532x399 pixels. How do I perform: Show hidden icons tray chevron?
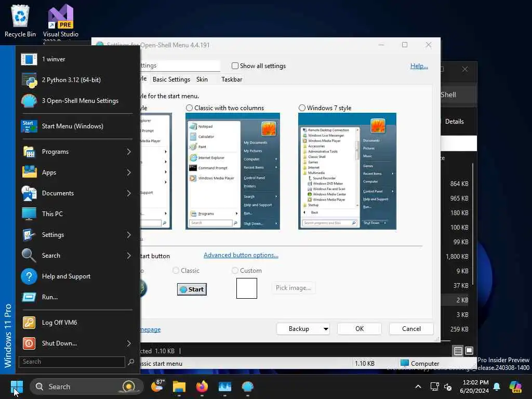418,387
